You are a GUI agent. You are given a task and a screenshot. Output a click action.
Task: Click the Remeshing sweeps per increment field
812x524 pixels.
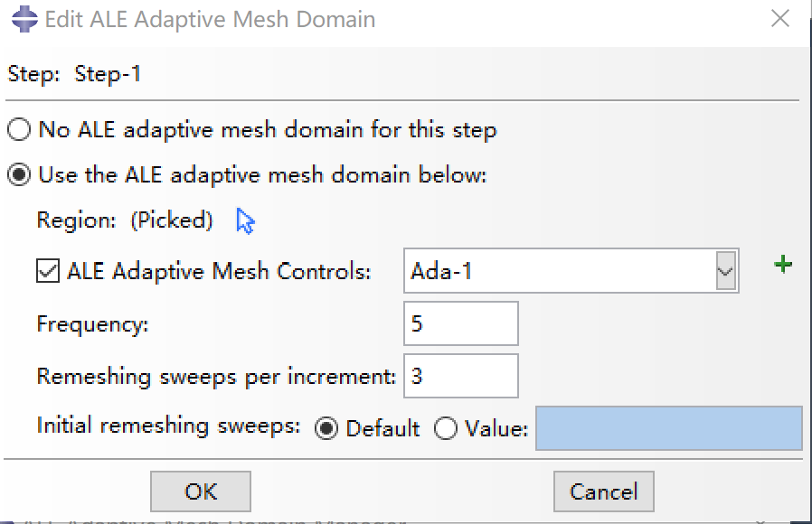coord(459,376)
